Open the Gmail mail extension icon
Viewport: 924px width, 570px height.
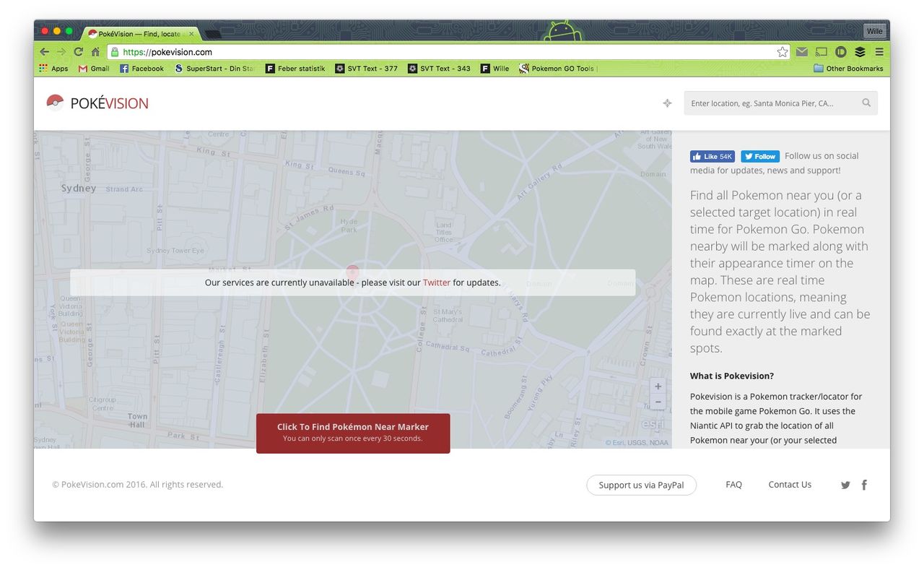802,52
